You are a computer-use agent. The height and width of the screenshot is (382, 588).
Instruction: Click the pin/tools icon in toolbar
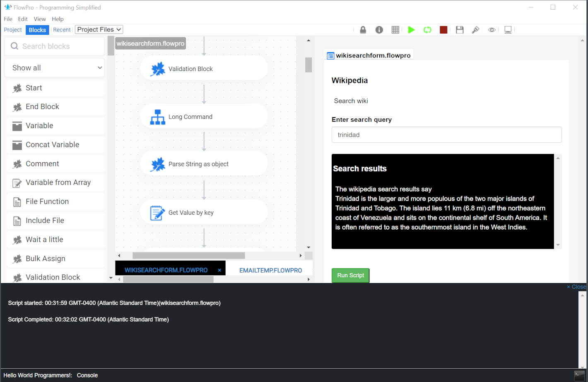click(x=475, y=30)
